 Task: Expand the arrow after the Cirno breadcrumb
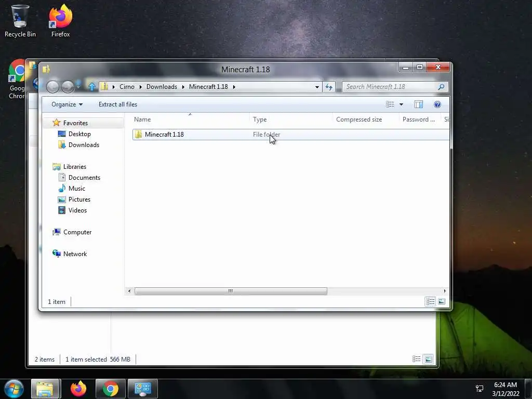point(140,87)
